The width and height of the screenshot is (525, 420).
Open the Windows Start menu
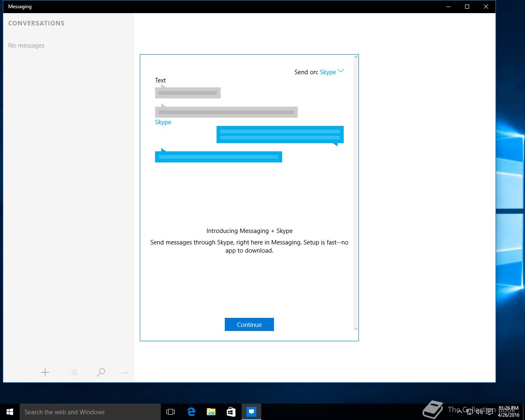pyautogui.click(x=10, y=412)
